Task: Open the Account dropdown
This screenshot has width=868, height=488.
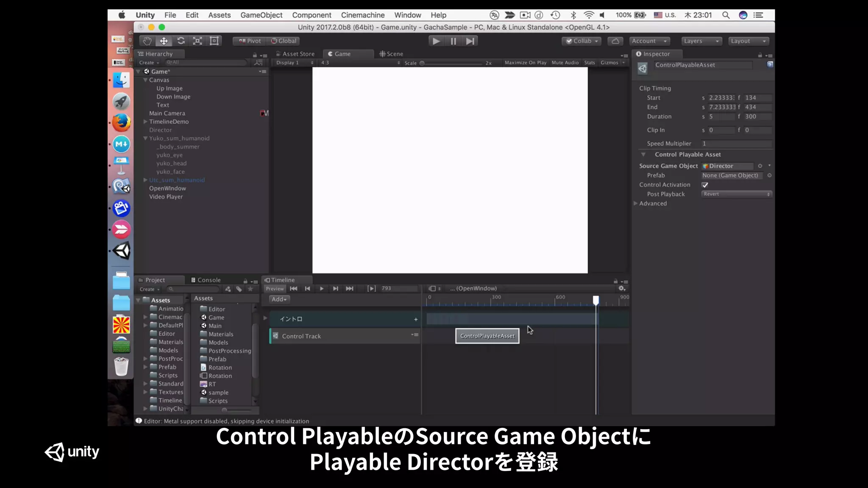Action: click(649, 41)
